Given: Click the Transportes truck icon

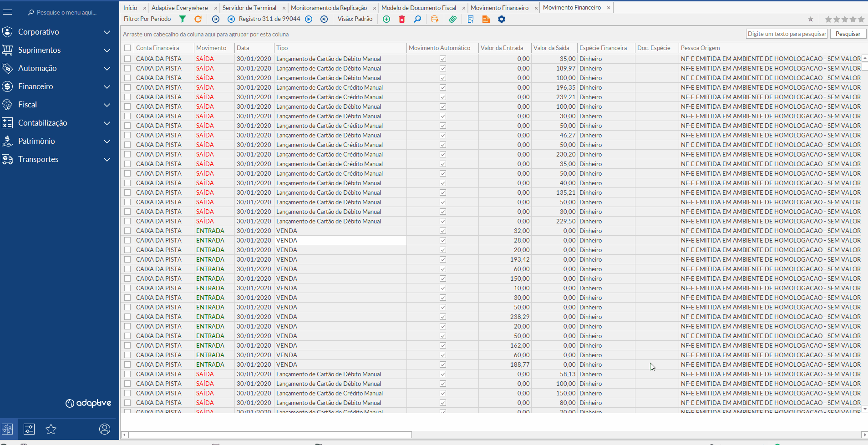Looking at the screenshot, I should 7,159.
